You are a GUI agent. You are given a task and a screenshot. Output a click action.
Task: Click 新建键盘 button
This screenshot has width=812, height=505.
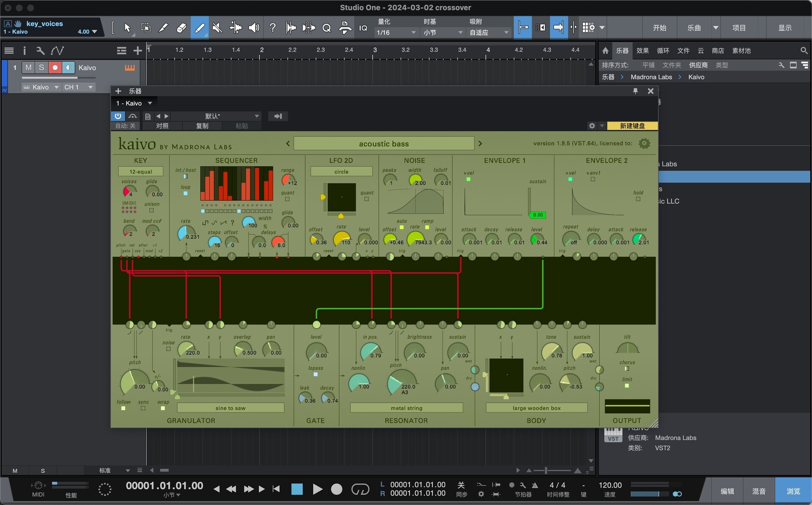pos(632,126)
